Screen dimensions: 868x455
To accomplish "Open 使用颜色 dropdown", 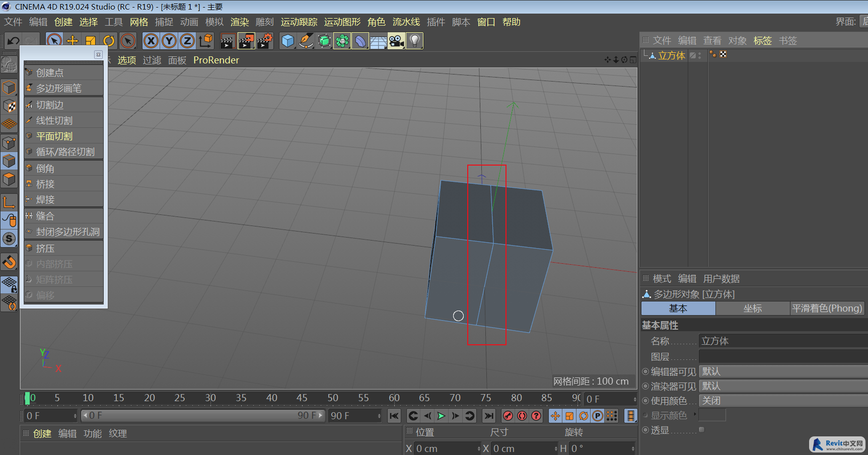I will coord(783,401).
